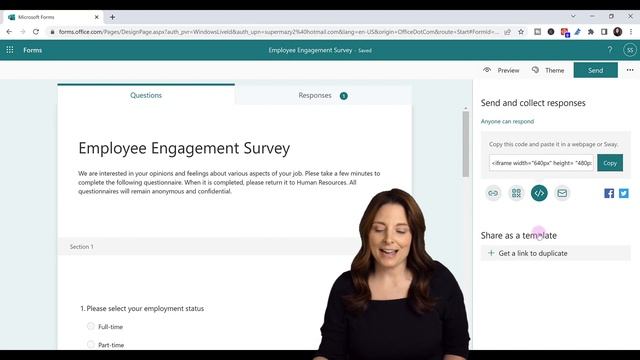Click the responses count badge
640x360 pixels.
click(344, 96)
